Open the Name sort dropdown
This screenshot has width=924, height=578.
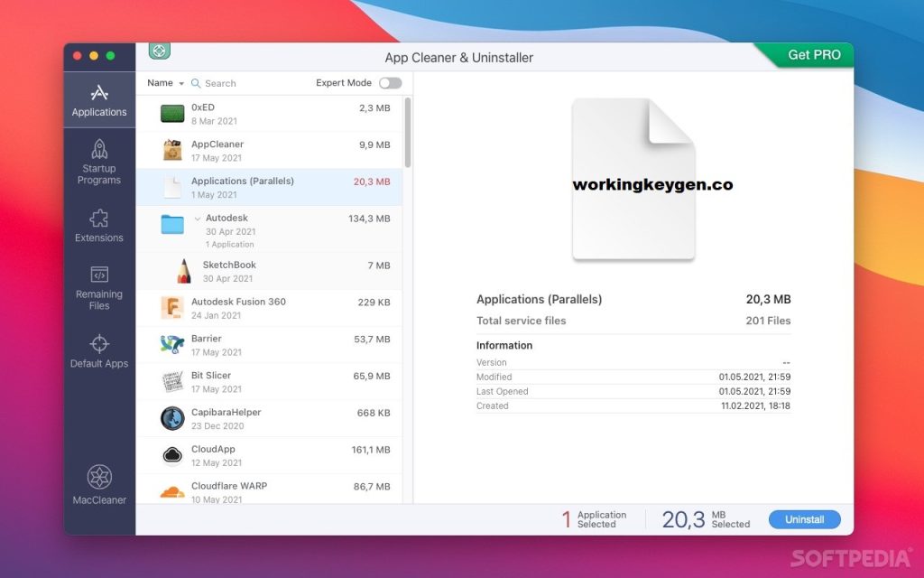coord(165,82)
